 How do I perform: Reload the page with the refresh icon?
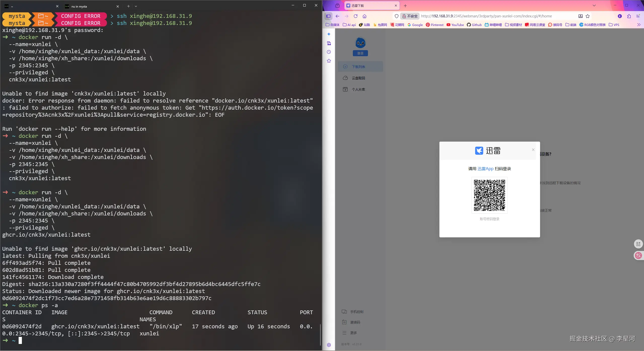(x=356, y=16)
